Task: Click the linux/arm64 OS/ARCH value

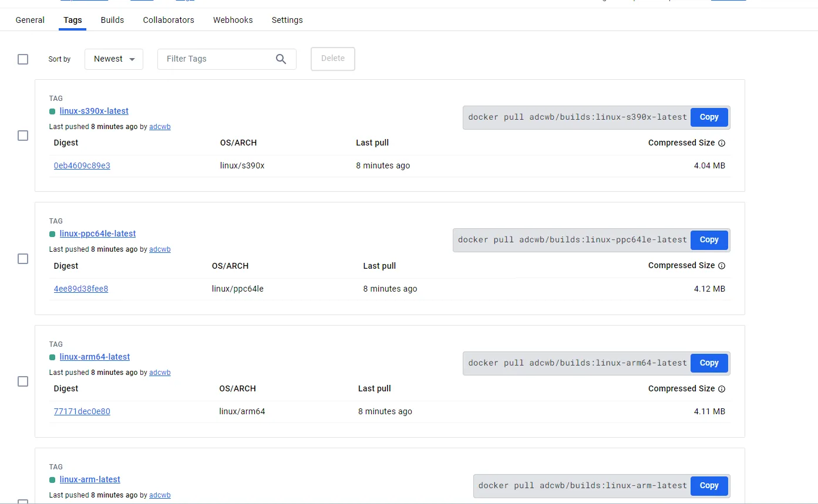Action: [x=242, y=411]
